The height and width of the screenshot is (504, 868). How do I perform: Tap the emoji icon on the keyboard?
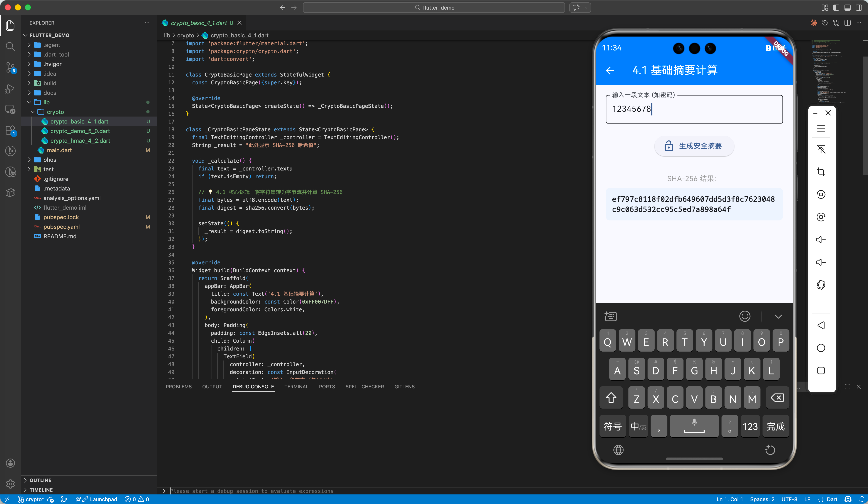[745, 316]
